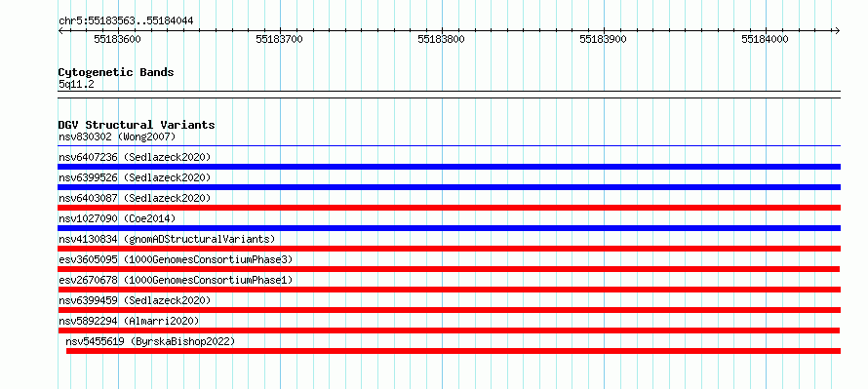This screenshot has height=389, width=868.
Task: Click the DGV Structural Variants track heading
Action: [137, 125]
